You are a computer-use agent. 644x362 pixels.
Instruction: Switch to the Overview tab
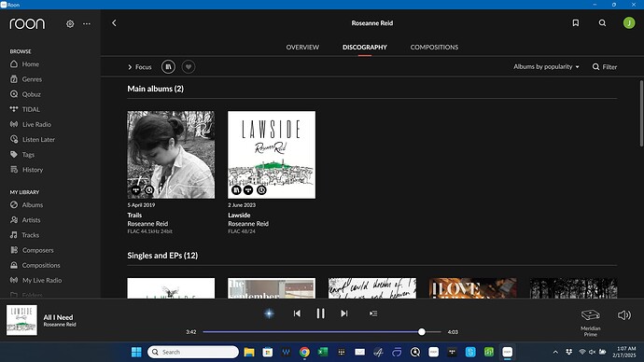(302, 48)
